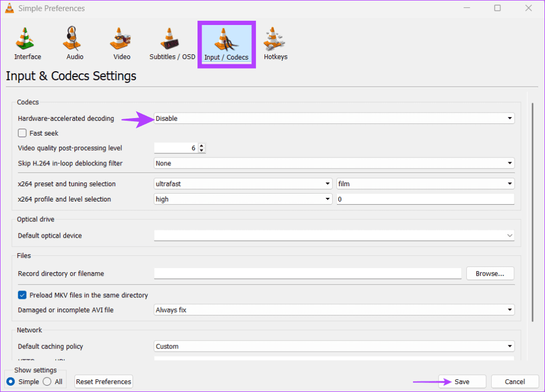The image size is (545, 392).
Task: Select the All show settings radio
Action: [47, 381]
